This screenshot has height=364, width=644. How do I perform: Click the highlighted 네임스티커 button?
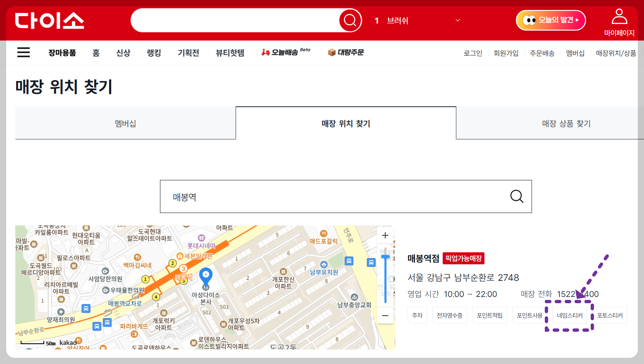coord(570,315)
